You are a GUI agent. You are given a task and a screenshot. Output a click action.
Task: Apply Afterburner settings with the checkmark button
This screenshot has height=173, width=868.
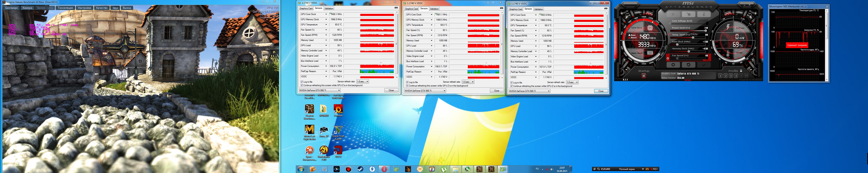(704, 65)
